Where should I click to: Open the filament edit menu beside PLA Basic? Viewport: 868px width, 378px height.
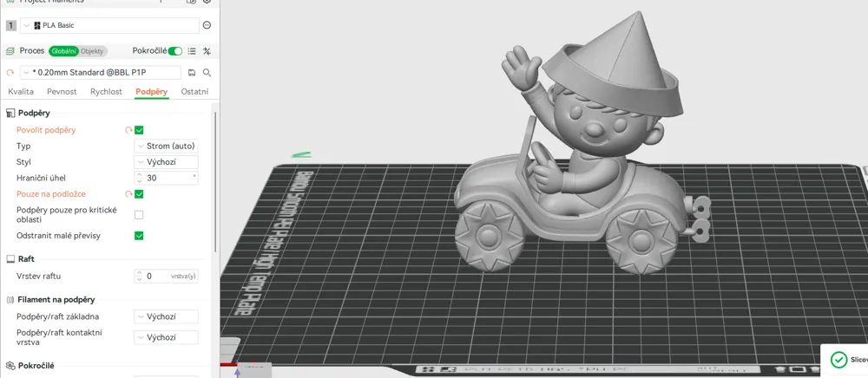(207, 25)
